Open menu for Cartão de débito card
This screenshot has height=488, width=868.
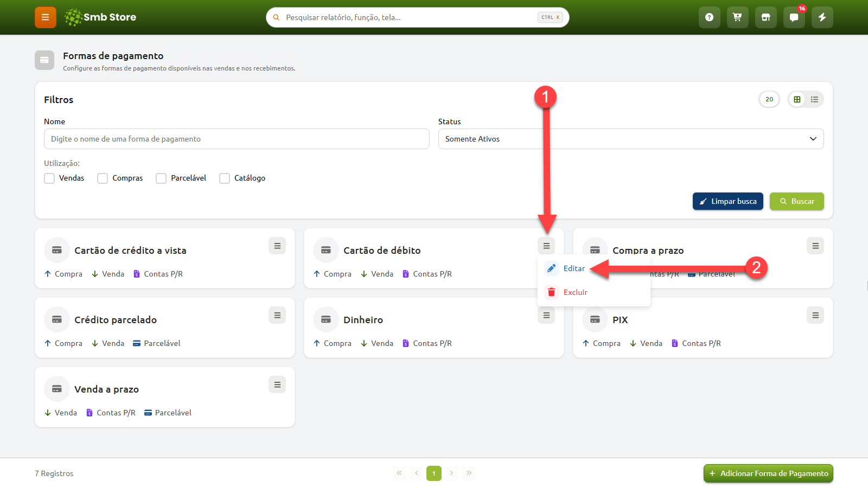[546, 246]
